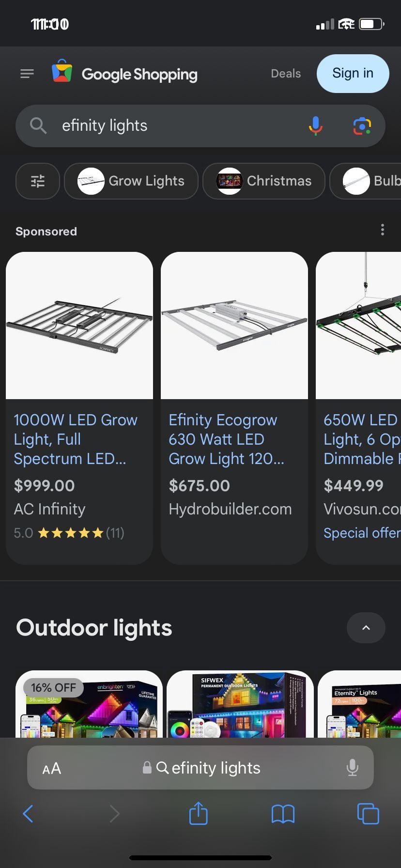This screenshot has height=868, width=401.
Task: Collapse the Outdoor lights section
Action: click(x=366, y=628)
